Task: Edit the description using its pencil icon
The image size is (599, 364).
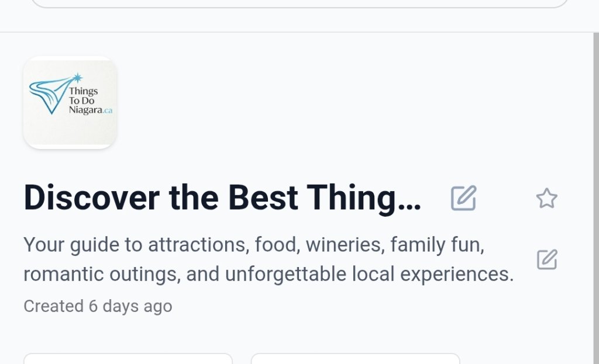Action: (547, 259)
